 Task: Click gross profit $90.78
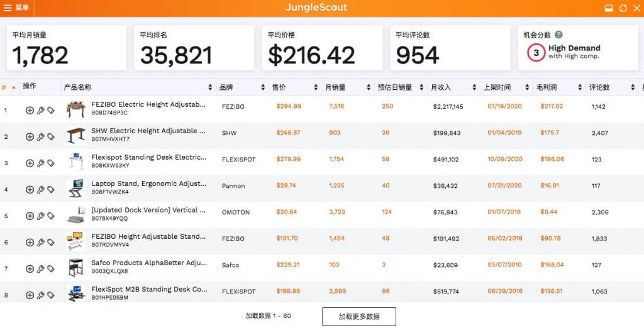point(550,238)
